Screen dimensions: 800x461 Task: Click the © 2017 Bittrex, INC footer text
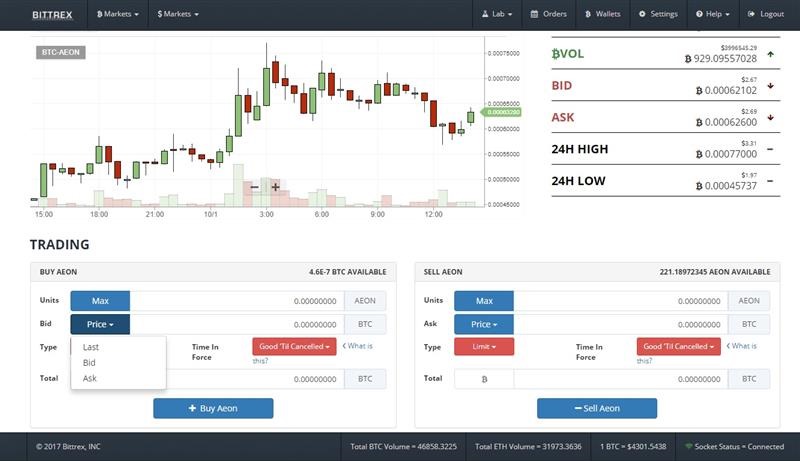pos(68,446)
